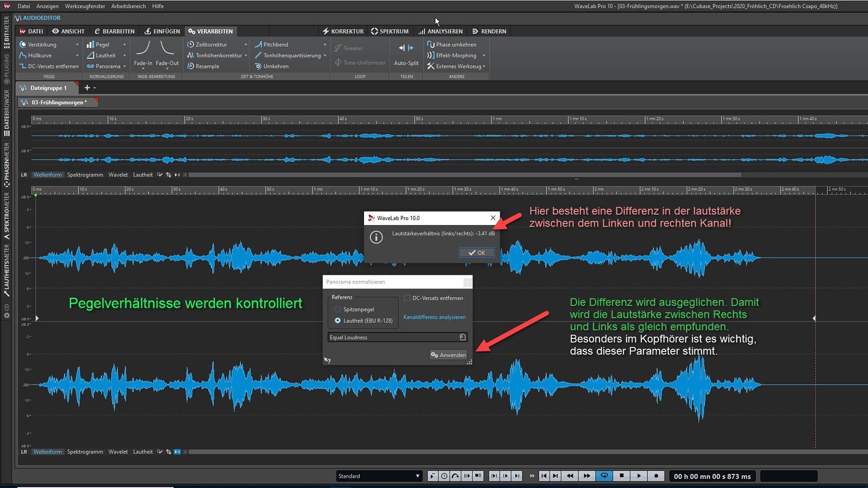Click DC-Versatz entfernen in the Pegel group
868x488 pixels.
(x=49, y=66)
